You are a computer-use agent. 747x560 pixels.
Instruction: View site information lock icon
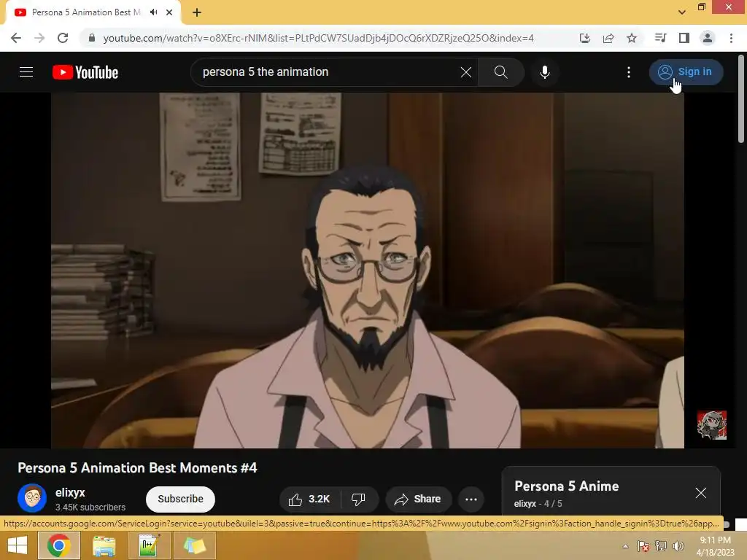[92, 38]
